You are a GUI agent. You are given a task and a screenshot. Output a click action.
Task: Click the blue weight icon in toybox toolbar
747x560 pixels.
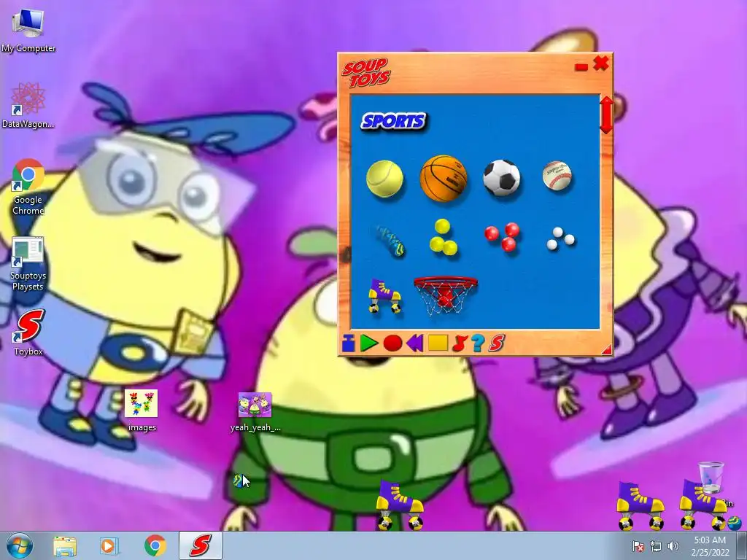coord(348,343)
